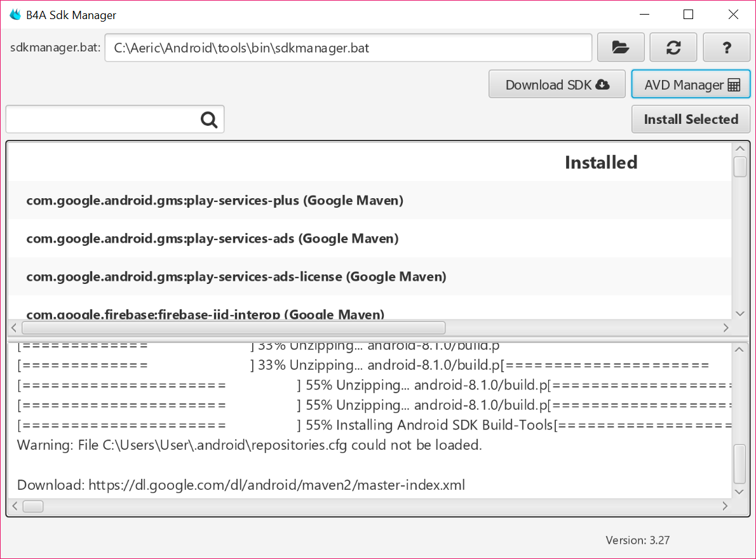Focus the sdkmanager.bat path field
This screenshot has width=756, height=559.
[x=348, y=48]
